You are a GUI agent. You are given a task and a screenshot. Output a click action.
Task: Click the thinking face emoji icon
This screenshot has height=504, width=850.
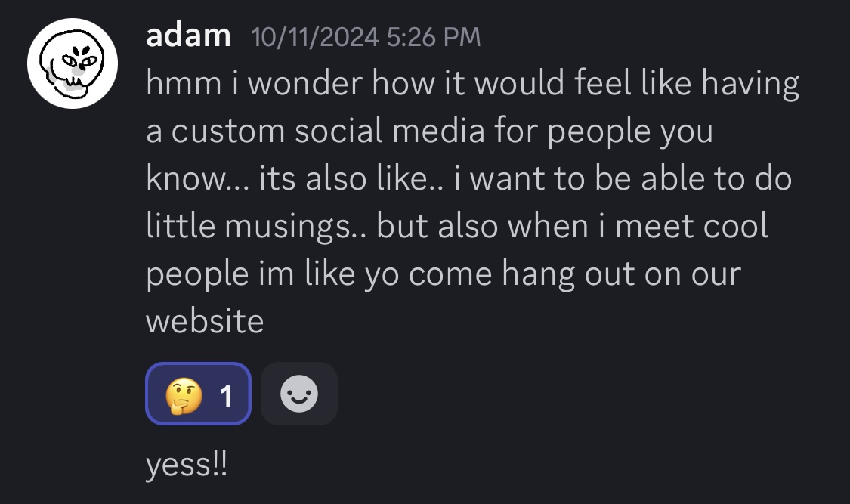click(183, 394)
